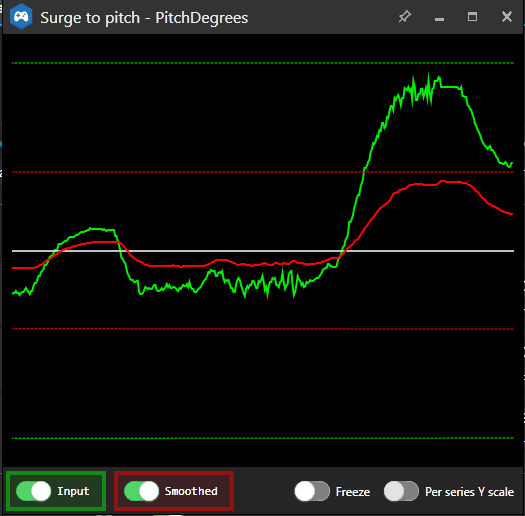Enable the Freeze switch
The height and width of the screenshot is (516, 525).
[x=312, y=491]
